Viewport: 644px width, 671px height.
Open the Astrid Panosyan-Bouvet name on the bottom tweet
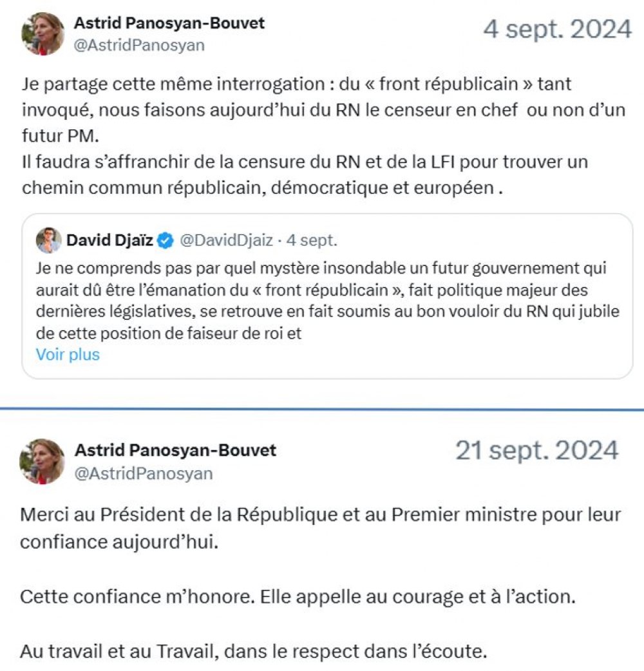pos(175,450)
